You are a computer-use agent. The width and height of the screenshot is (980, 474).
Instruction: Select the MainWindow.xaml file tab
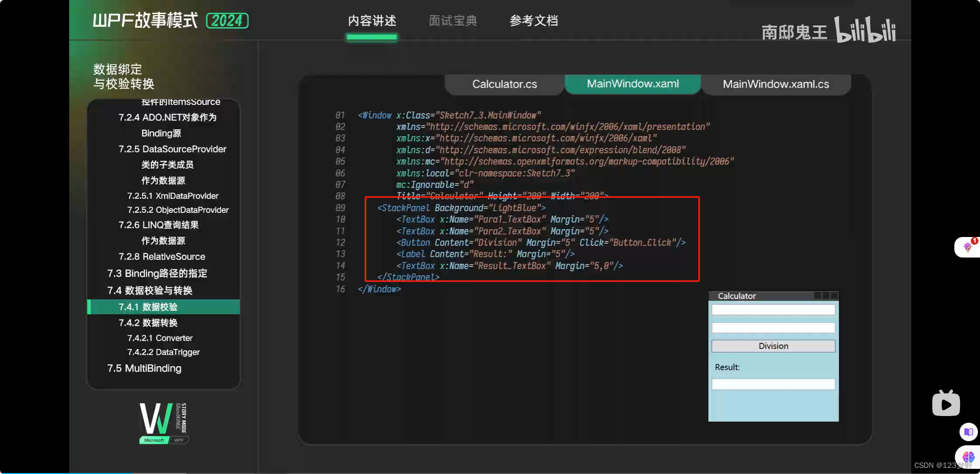point(632,84)
